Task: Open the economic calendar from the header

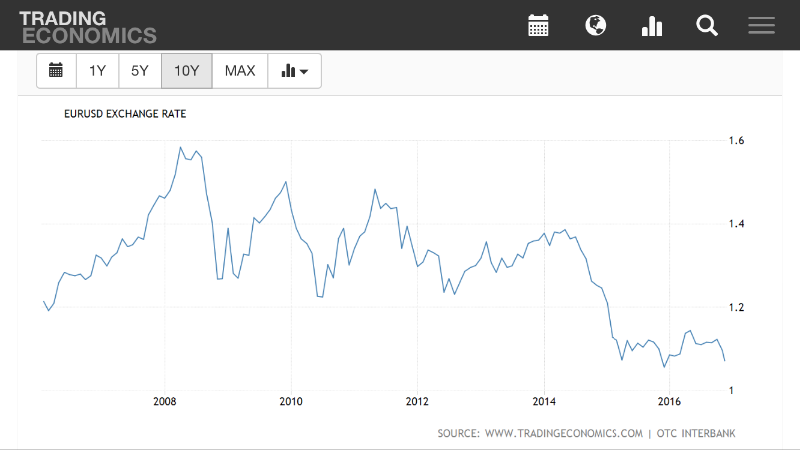Action: pos(539,26)
